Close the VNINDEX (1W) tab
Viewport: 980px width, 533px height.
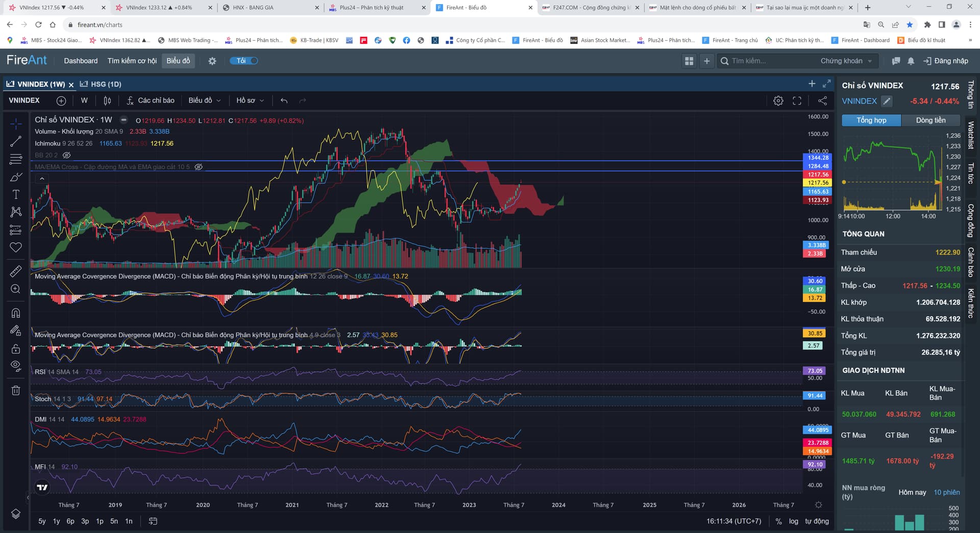(x=71, y=85)
